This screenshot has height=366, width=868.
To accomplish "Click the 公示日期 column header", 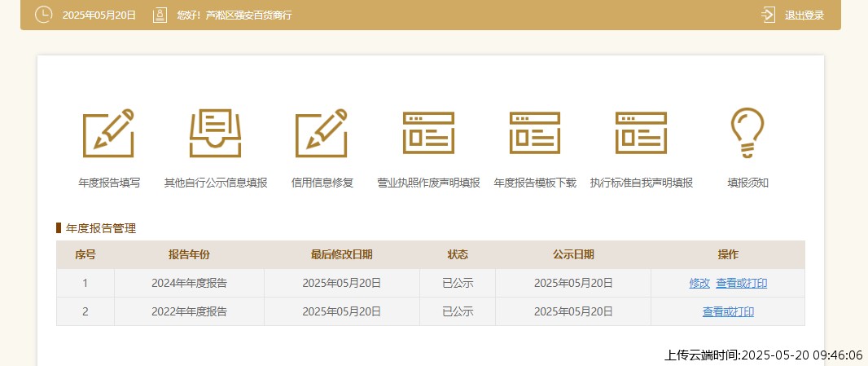I will click(573, 254).
